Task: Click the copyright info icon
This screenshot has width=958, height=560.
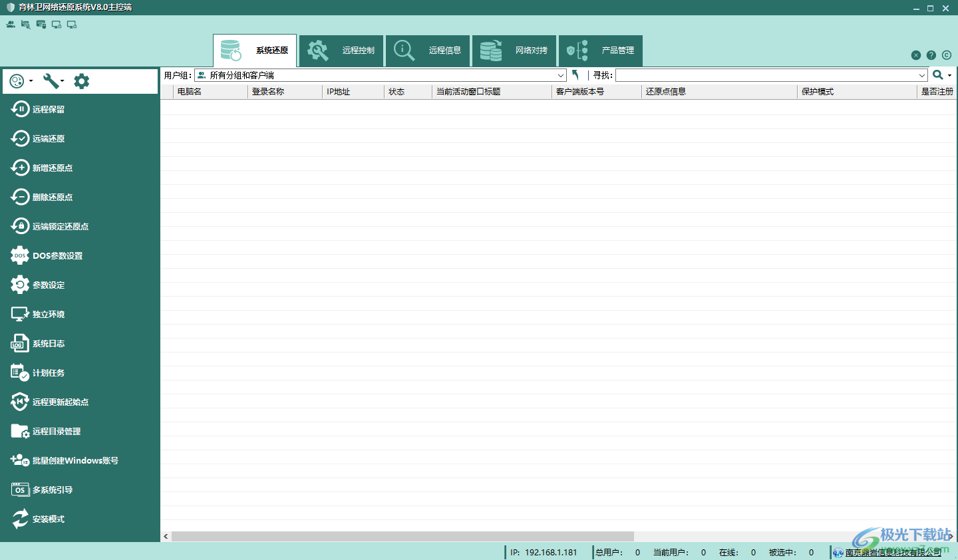Action: (947, 55)
